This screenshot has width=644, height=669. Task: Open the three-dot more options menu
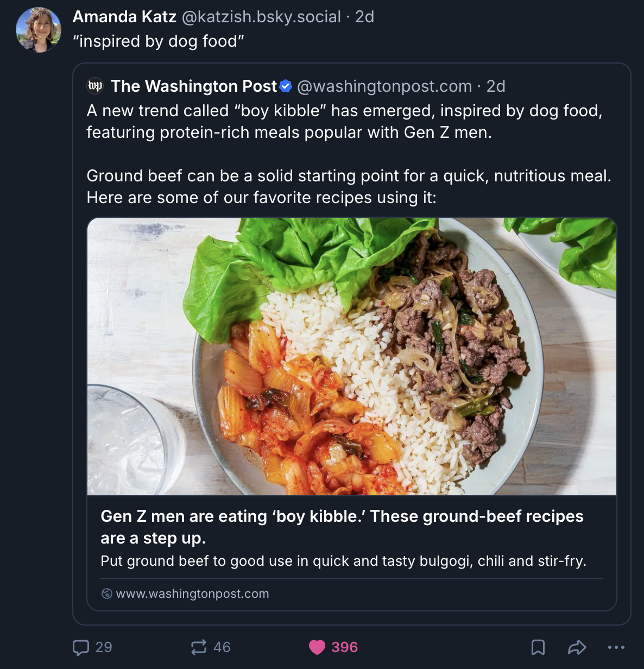pos(616,647)
